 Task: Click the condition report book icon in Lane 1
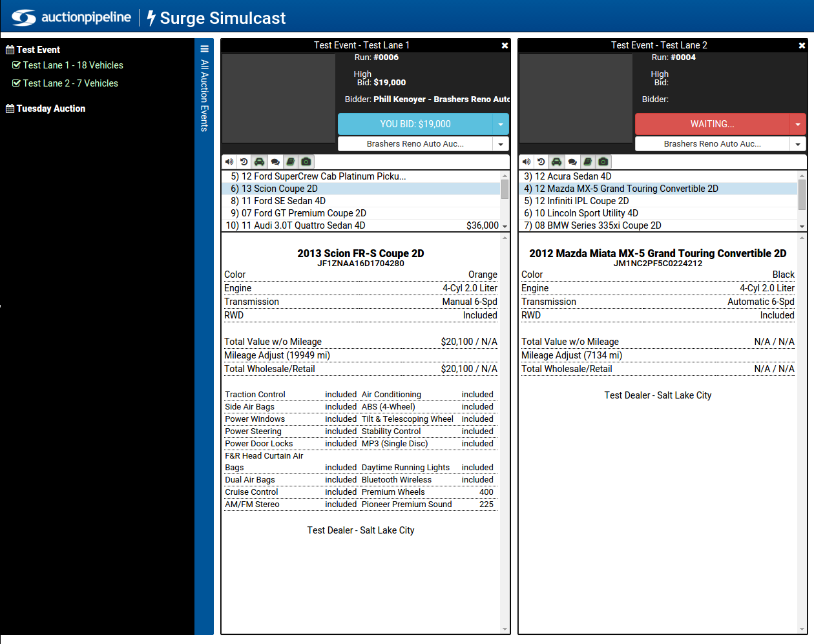290,161
